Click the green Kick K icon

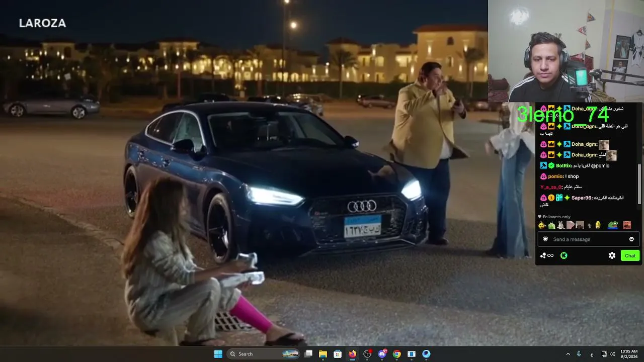[x=563, y=255]
